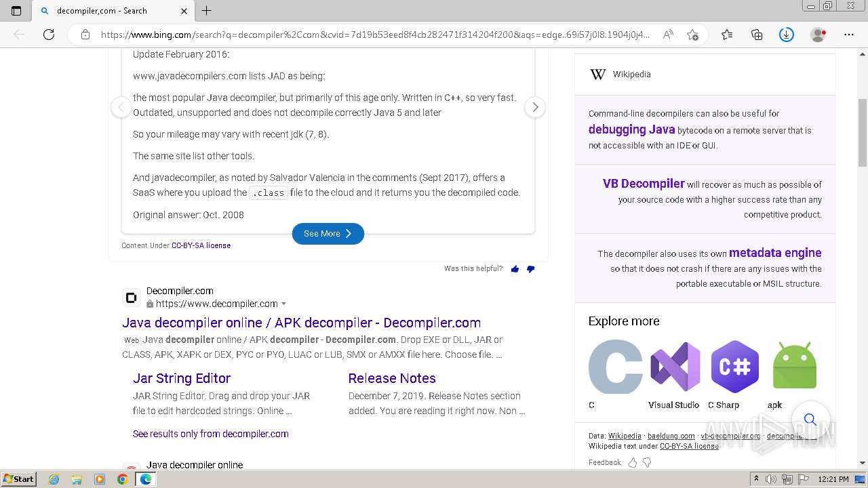Select the Visual Studio thumbnail
This screenshot has width=868, height=488.
(x=675, y=367)
